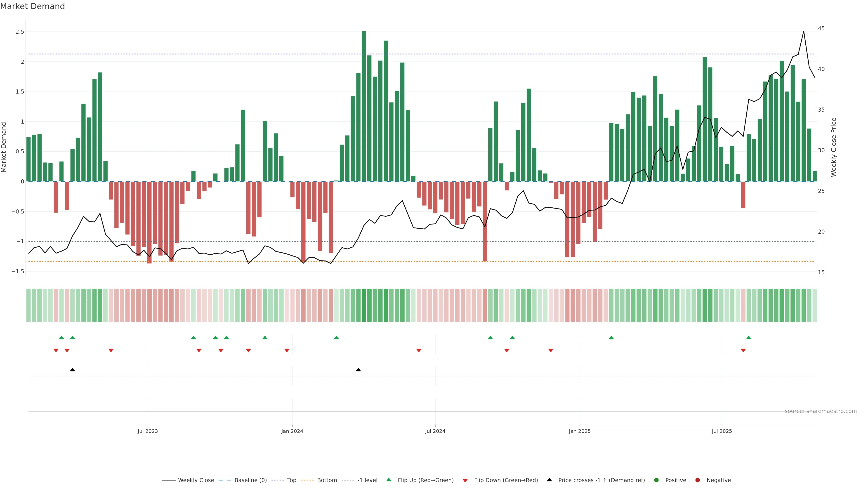The width and height of the screenshot is (868, 488).
Task: Click the red Negative circle legend icon
Action: tap(698, 480)
